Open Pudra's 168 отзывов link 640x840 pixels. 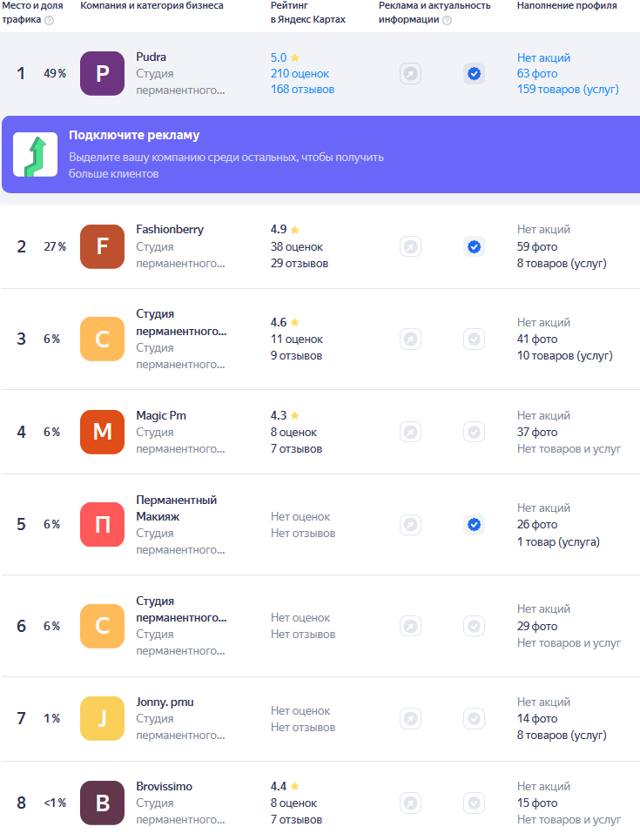pos(302,90)
